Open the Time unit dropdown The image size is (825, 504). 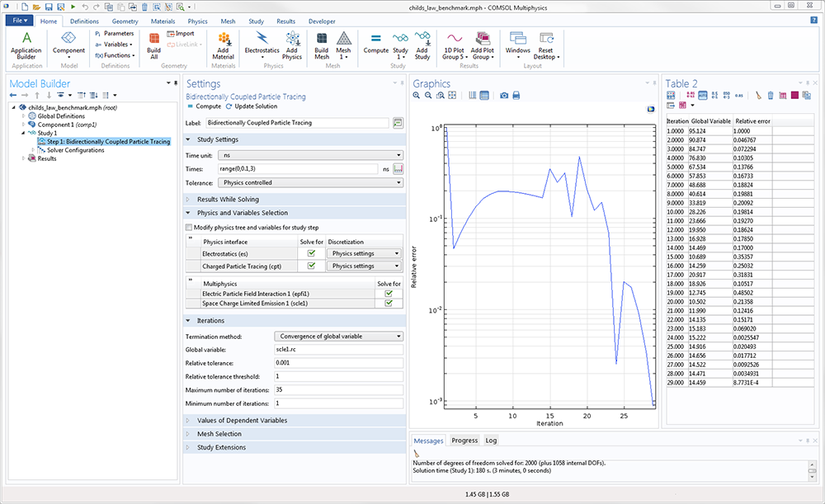tap(310, 155)
